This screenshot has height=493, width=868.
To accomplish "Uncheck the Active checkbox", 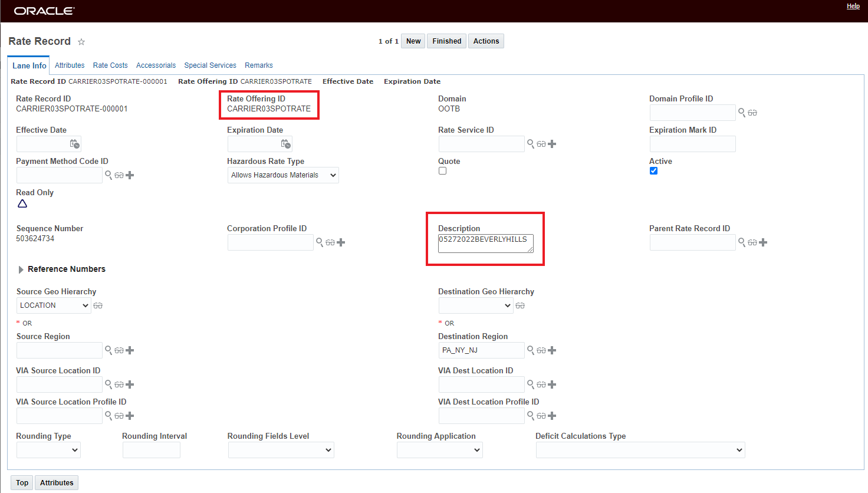I will pyautogui.click(x=653, y=171).
